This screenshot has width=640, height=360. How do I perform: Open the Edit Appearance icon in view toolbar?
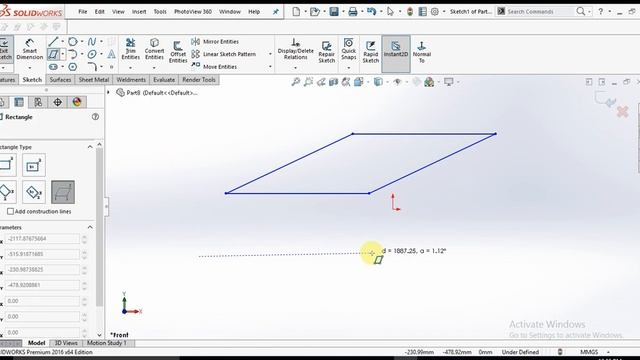point(429,82)
